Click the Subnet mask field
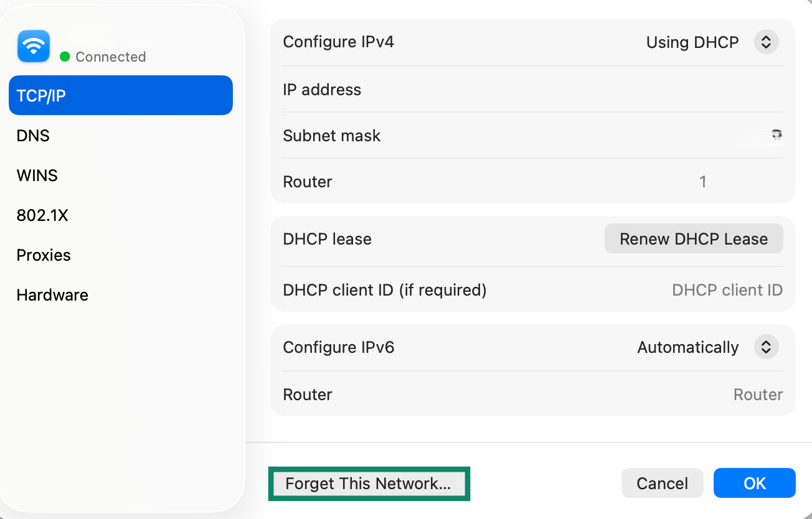The height and width of the screenshot is (519, 812). (x=685, y=136)
